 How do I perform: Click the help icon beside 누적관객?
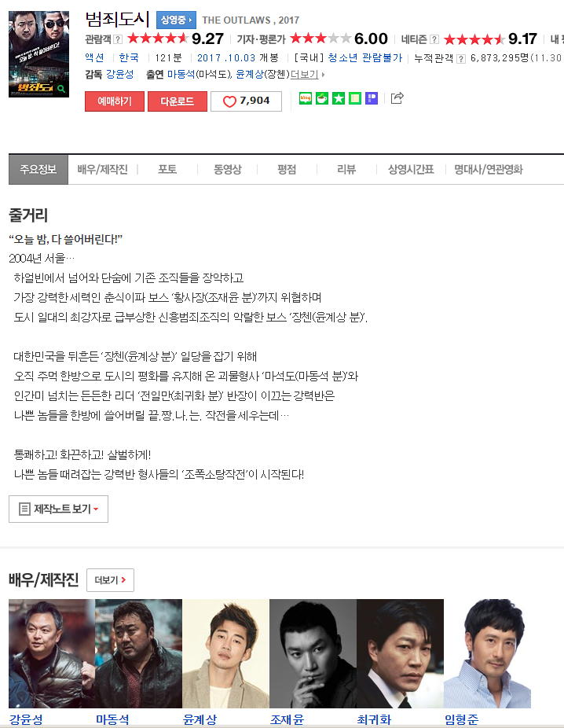pyautogui.click(x=461, y=58)
